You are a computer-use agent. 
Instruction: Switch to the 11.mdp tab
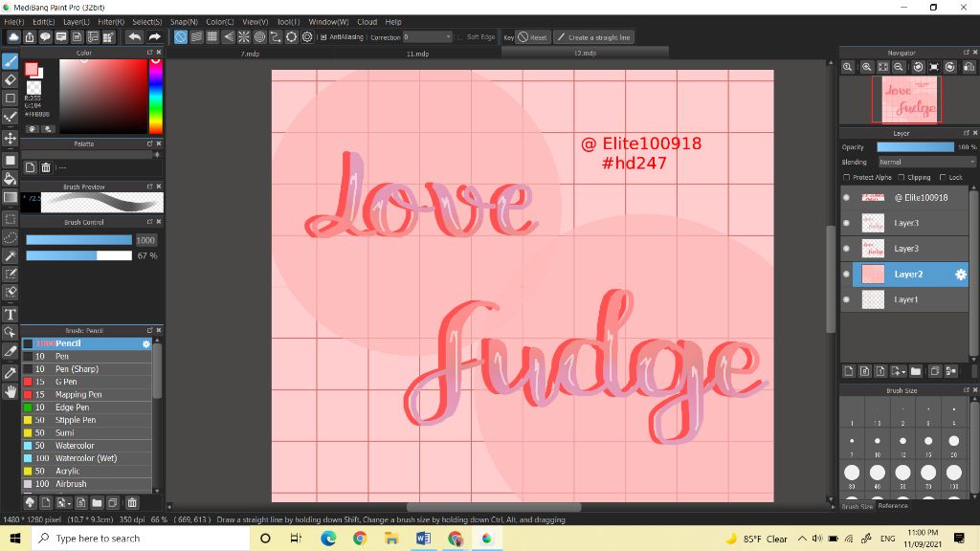tap(417, 54)
